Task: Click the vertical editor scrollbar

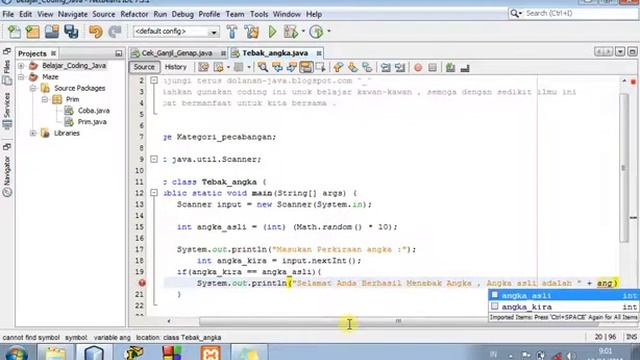Action: pos(624,167)
